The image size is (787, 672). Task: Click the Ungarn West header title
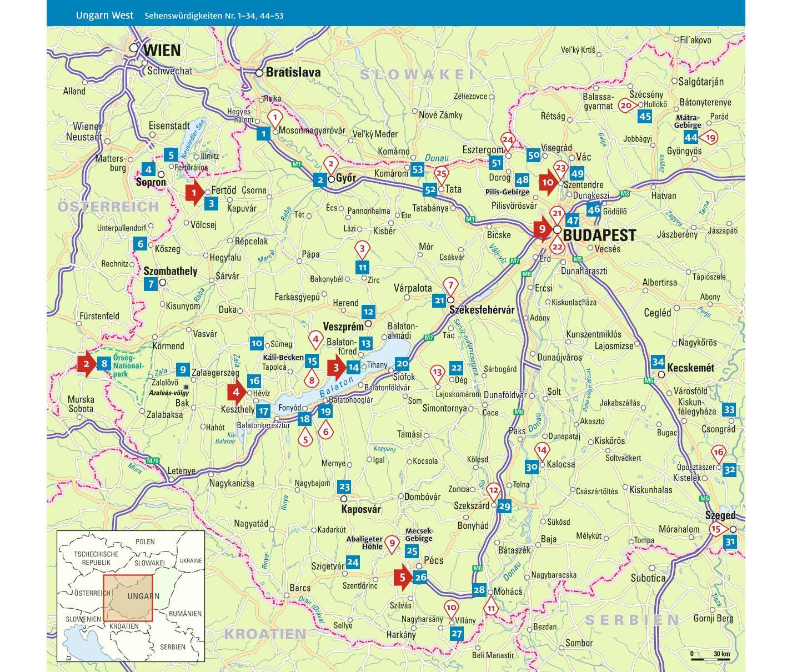coord(104,15)
